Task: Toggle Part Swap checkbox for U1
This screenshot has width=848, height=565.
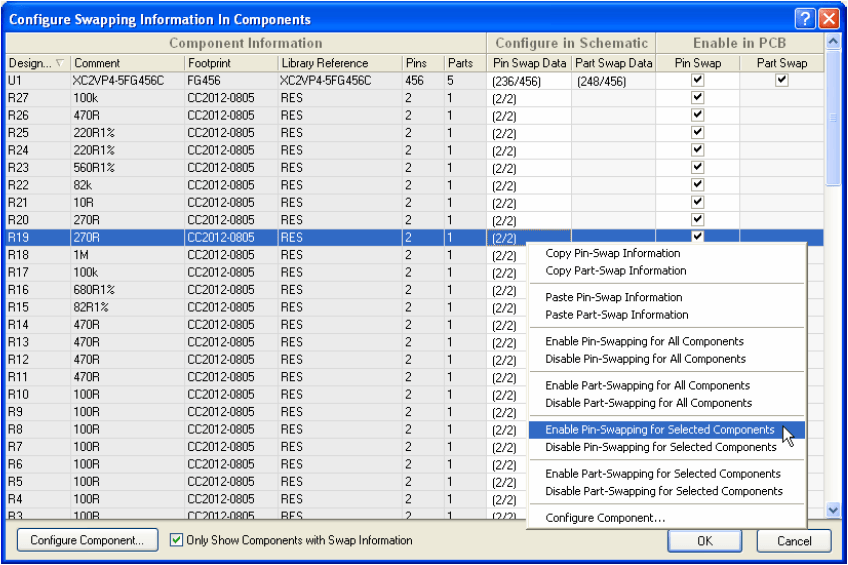Action: pyautogui.click(x=781, y=80)
